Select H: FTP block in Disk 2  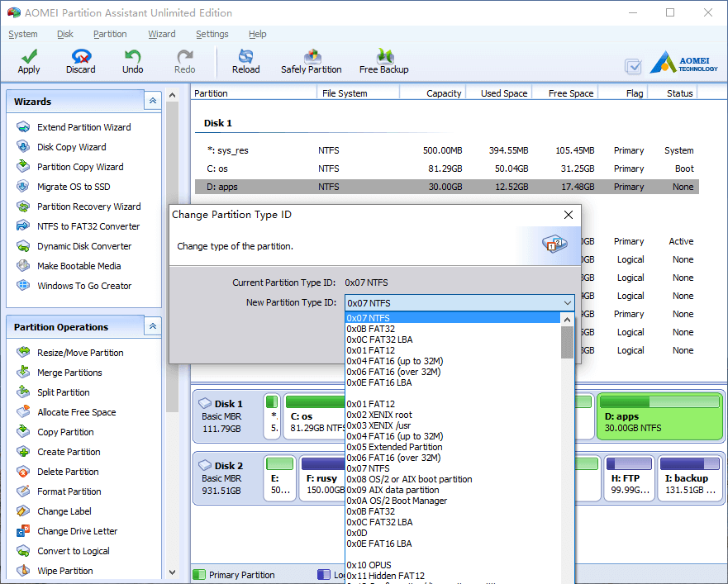pyautogui.click(x=630, y=478)
